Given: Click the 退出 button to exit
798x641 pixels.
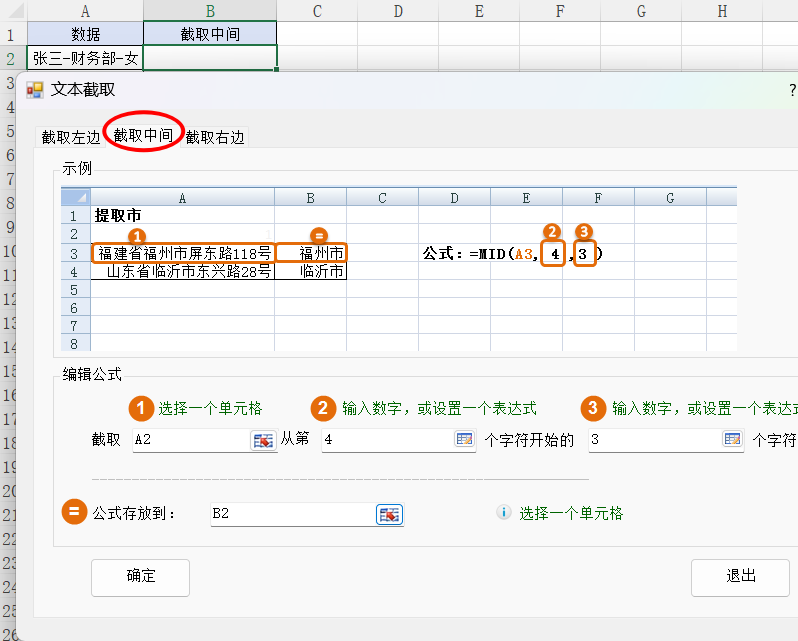Looking at the screenshot, I should click(741, 576).
